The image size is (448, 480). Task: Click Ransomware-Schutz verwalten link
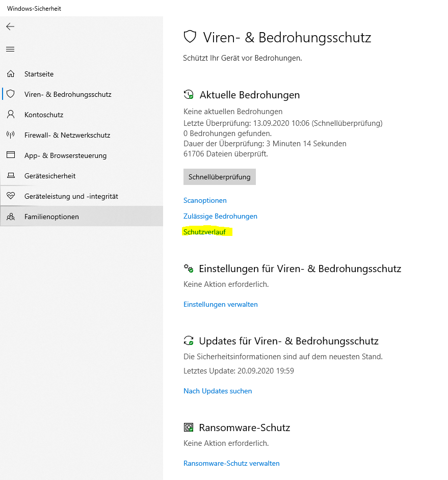pos(231,463)
